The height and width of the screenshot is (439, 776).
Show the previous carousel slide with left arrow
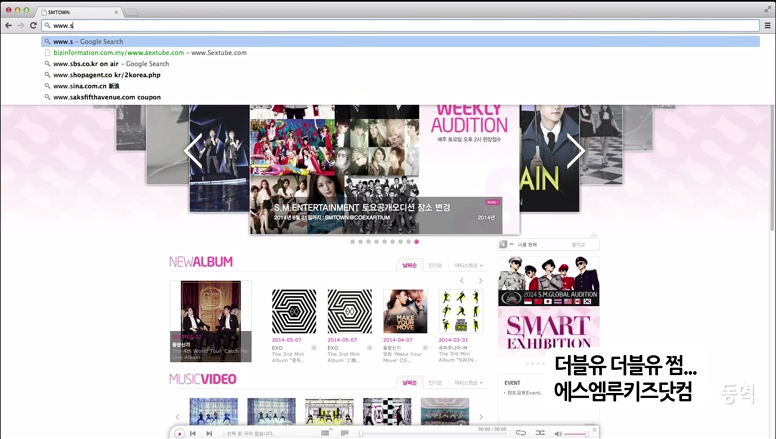(193, 151)
